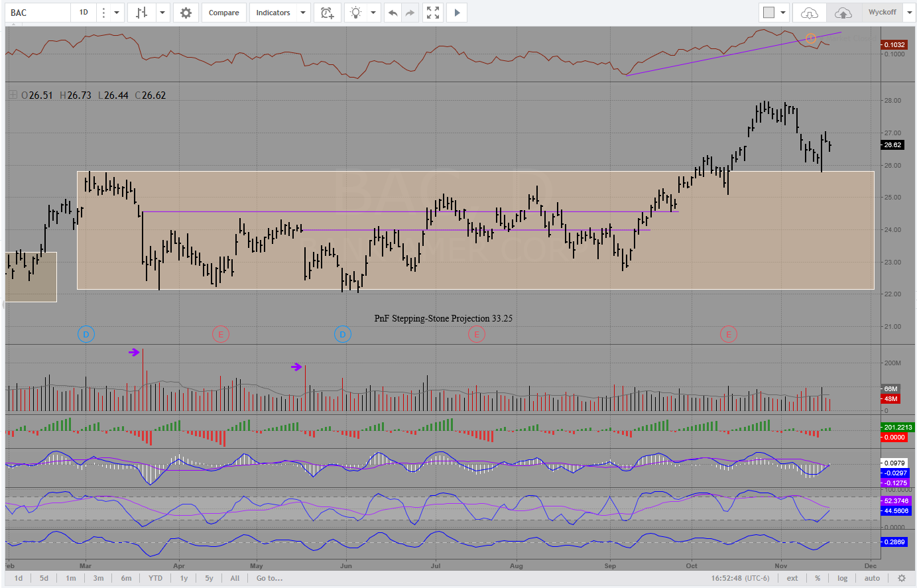
Task: Select the 6m date range
Action: click(x=126, y=578)
